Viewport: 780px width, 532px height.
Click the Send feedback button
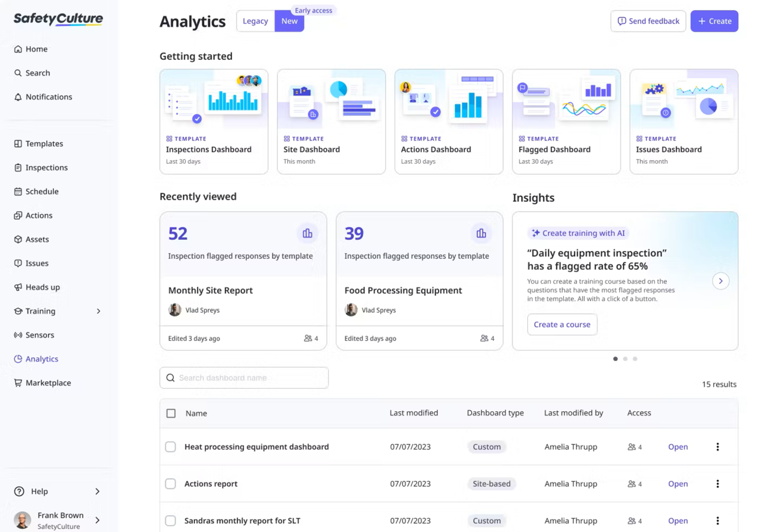648,21
